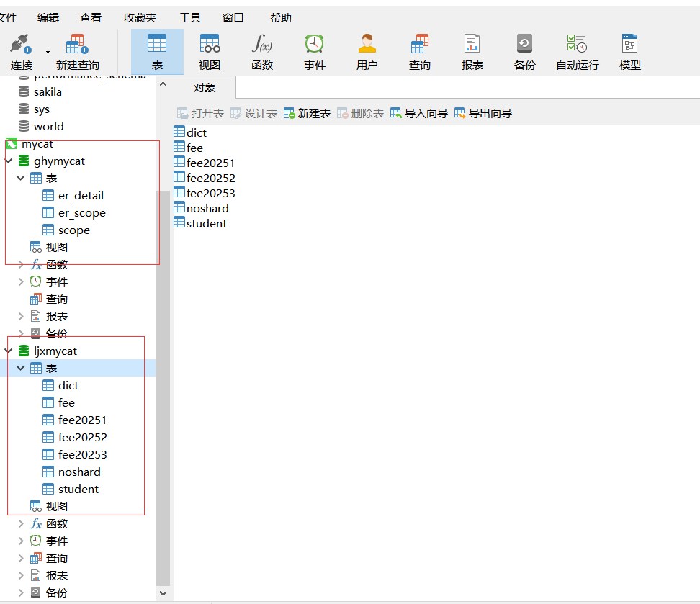Click the sidebar scrollbar down arrow
This screenshot has width=700, height=604.
pyautogui.click(x=163, y=593)
